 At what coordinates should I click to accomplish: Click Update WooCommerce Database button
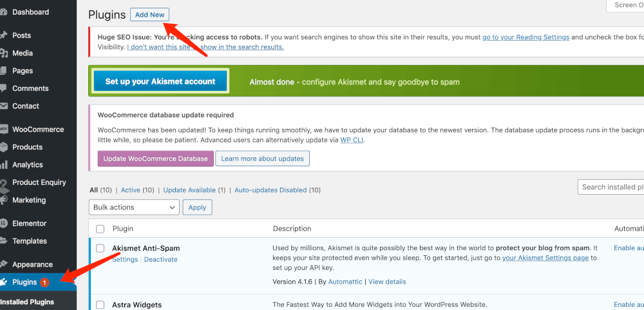pos(156,159)
